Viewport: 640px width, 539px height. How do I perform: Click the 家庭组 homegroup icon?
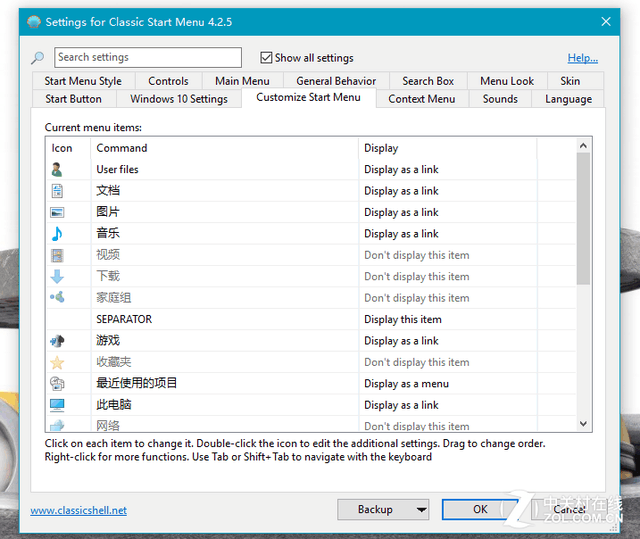[x=57, y=297]
